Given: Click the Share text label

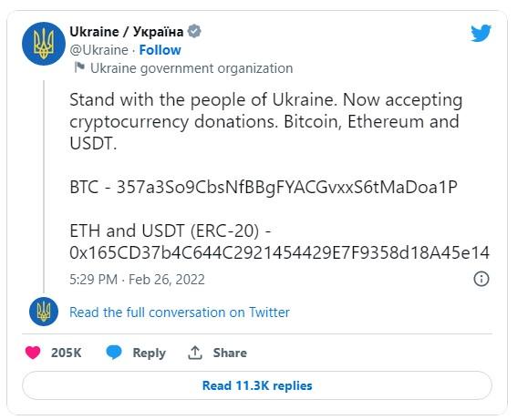Looking at the screenshot, I should (230, 353).
